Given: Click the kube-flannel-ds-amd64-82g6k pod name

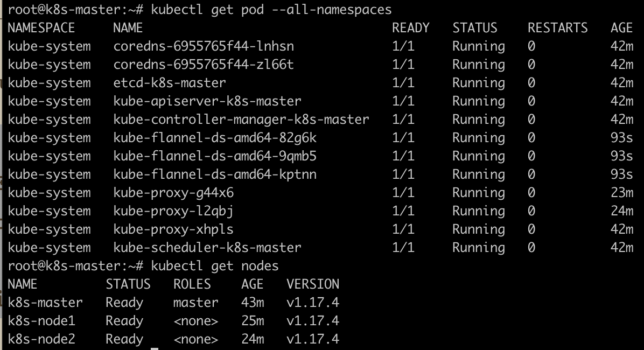Looking at the screenshot, I should (215, 138).
